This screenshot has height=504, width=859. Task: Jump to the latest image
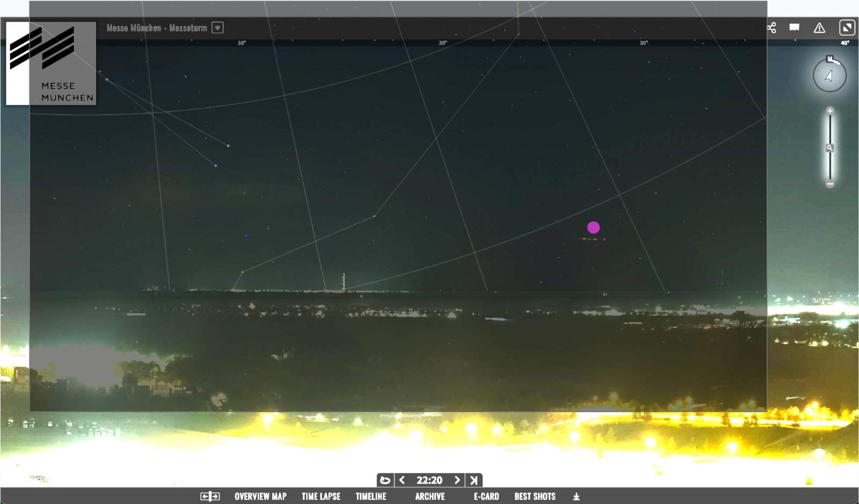(474, 480)
